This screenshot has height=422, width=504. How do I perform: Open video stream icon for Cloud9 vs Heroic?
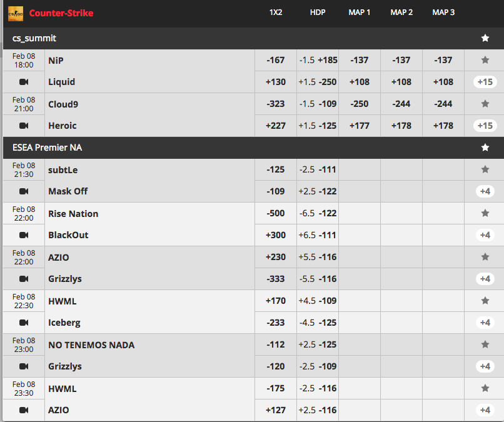point(24,126)
